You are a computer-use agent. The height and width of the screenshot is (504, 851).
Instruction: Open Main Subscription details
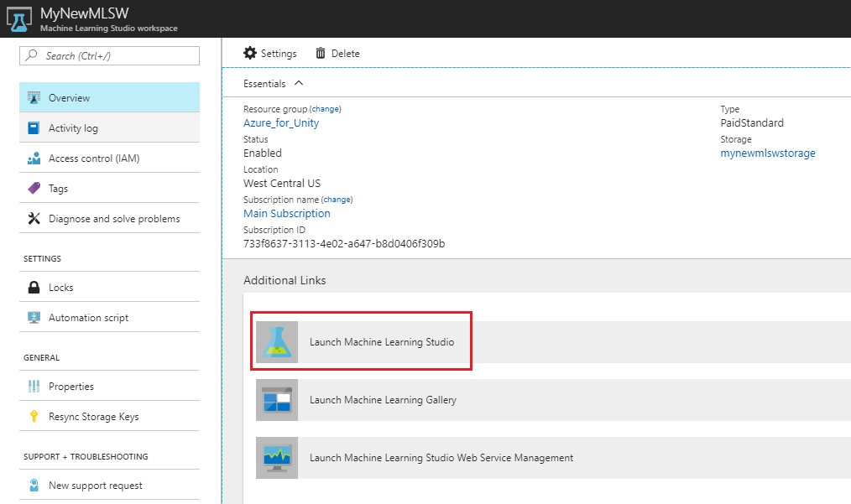pos(286,213)
